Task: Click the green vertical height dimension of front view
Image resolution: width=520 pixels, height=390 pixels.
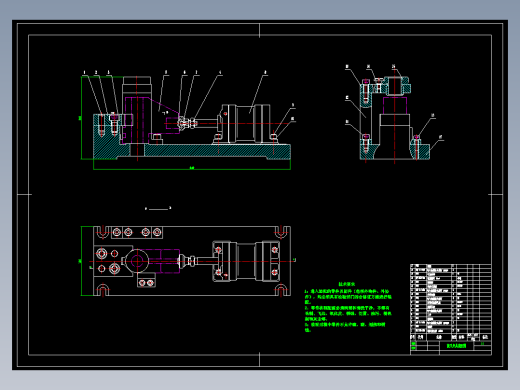Action: pos(81,118)
